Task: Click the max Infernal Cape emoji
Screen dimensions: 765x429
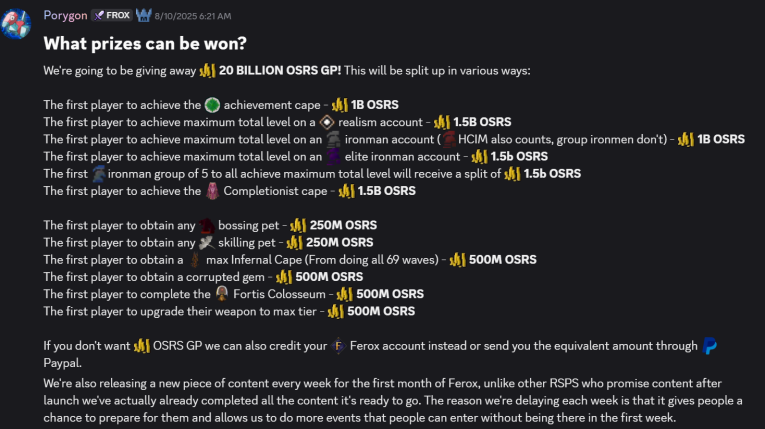Action: coord(196,259)
